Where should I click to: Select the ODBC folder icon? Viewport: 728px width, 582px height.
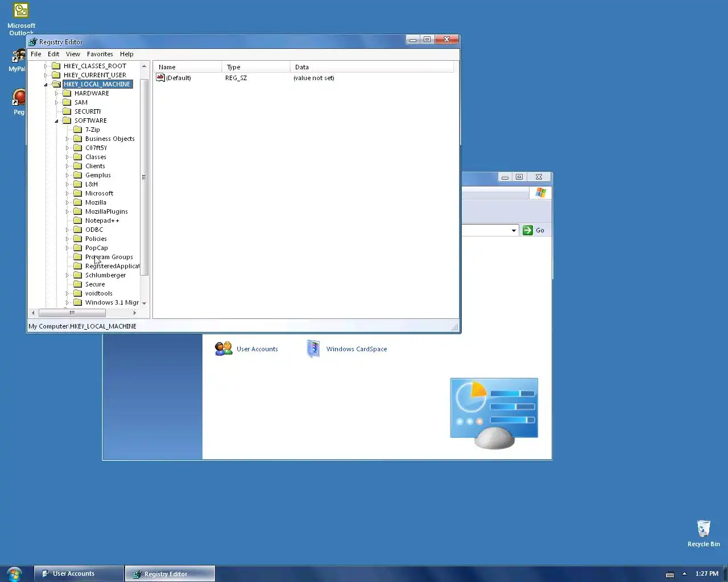pos(78,230)
